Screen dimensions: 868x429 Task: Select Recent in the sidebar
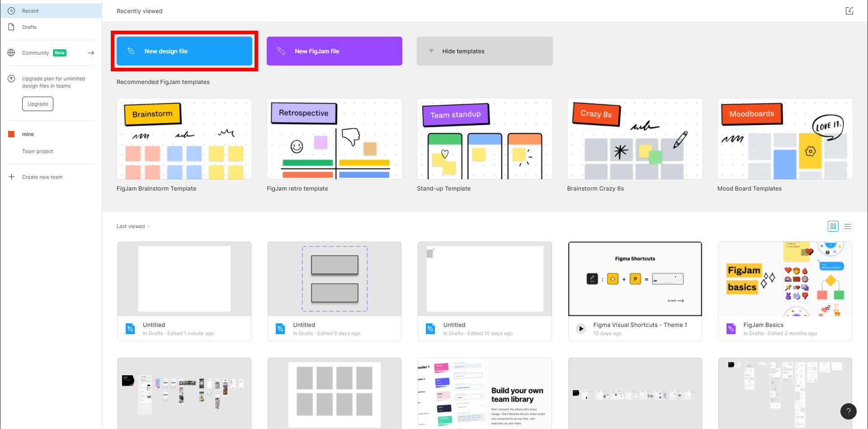(51, 11)
